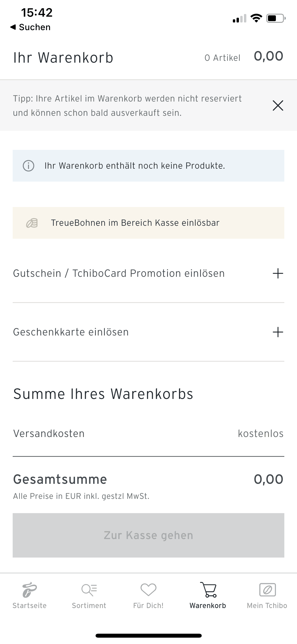
Task: Tap the TreueBohnen coins icon
Action: pyautogui.click(x=32, y=223)
